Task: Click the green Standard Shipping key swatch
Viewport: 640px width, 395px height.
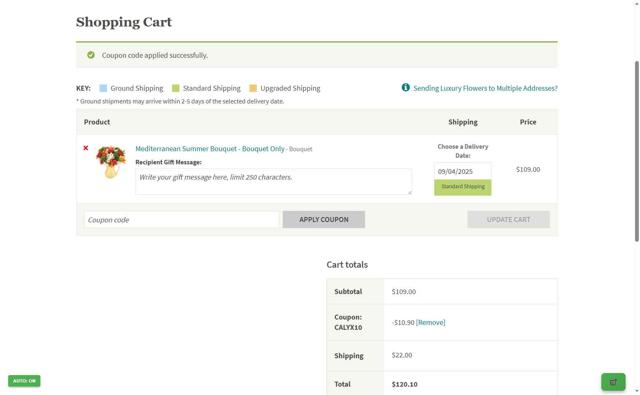Action: click(176, 88)
